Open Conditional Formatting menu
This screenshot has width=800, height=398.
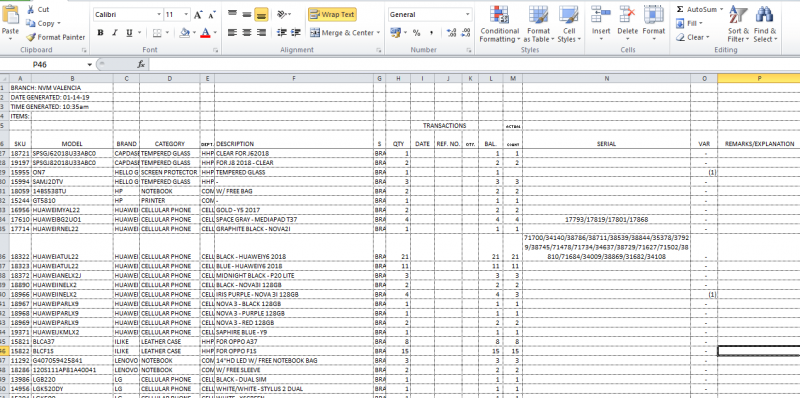click(499, 24)
